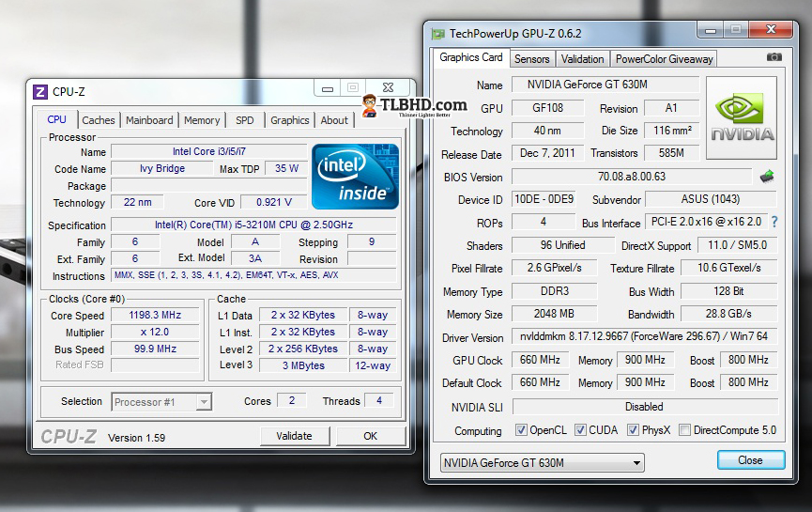Click the Technology value 22 nm in CPU-Z
Image resolution: width=812 pixels, height=512 pixels.
point(138,202)
